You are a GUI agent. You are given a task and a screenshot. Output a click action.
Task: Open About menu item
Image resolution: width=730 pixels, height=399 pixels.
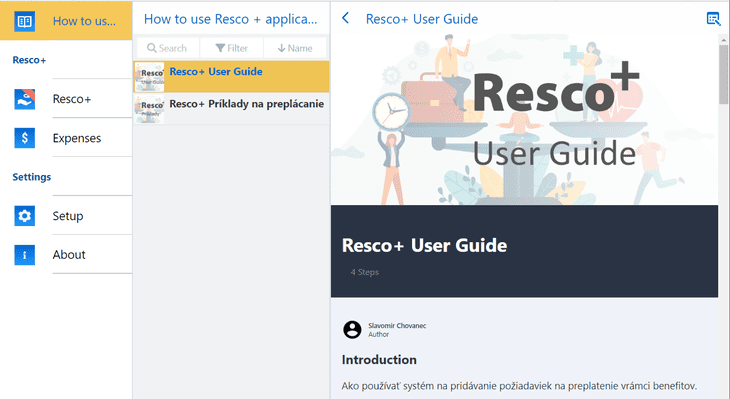66,255
